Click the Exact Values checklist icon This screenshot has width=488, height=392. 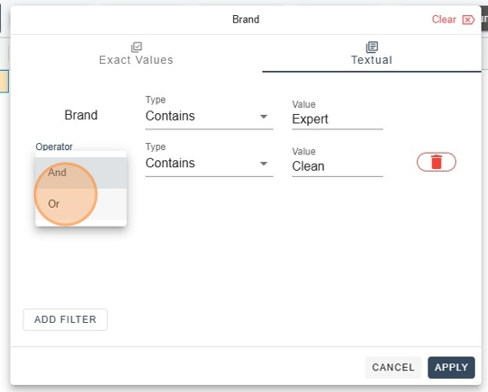point(136,47)
